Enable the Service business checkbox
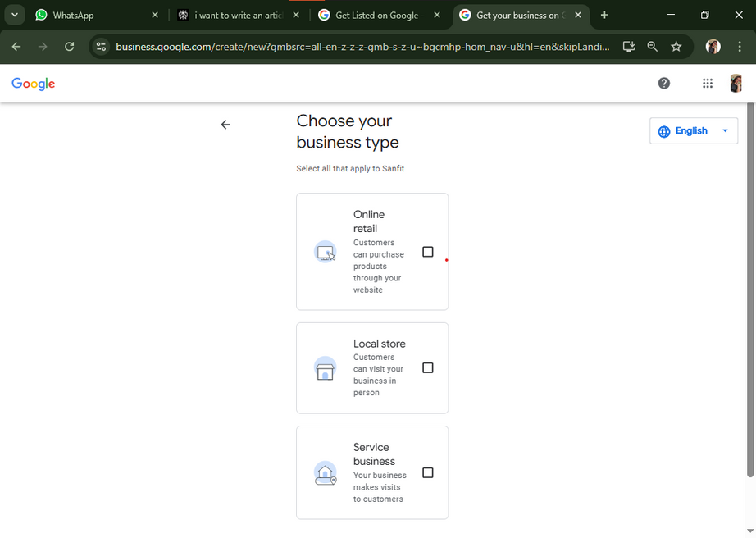Image resolution: width=756 pixels, height=538 pixels. point(428,472)
